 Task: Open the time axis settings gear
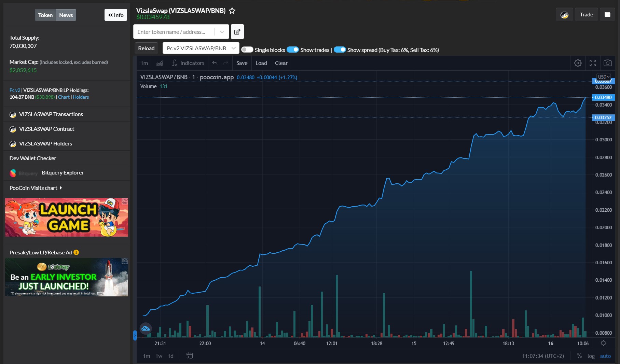pos(604,343)
